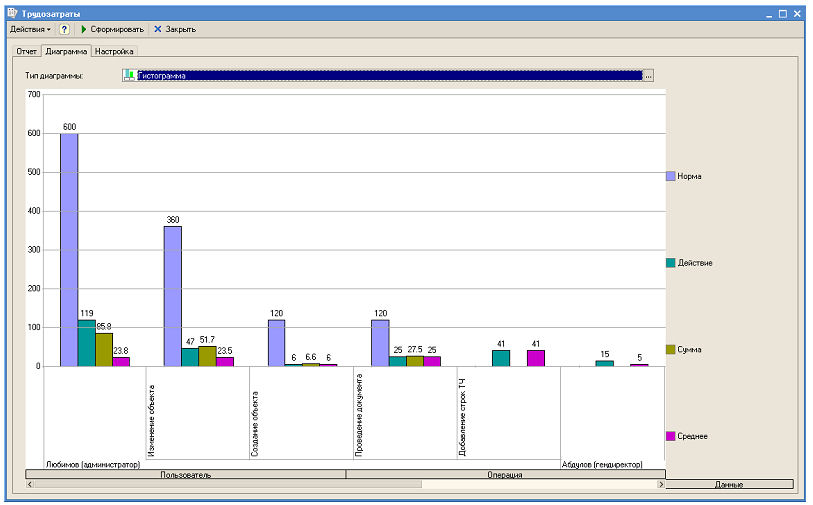
Task: Click the Действие legend color swatch
Action: 670,263
